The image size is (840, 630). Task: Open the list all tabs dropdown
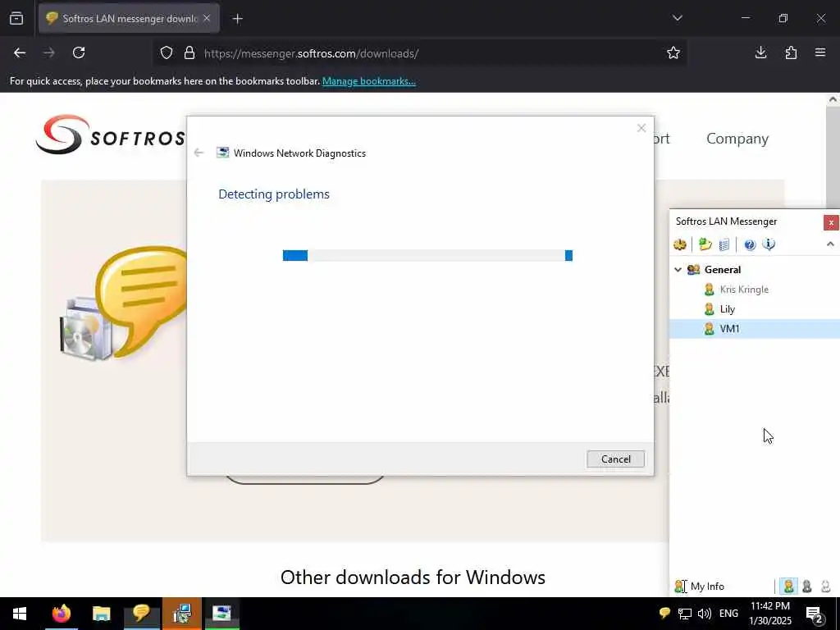[x=678, y=18]
